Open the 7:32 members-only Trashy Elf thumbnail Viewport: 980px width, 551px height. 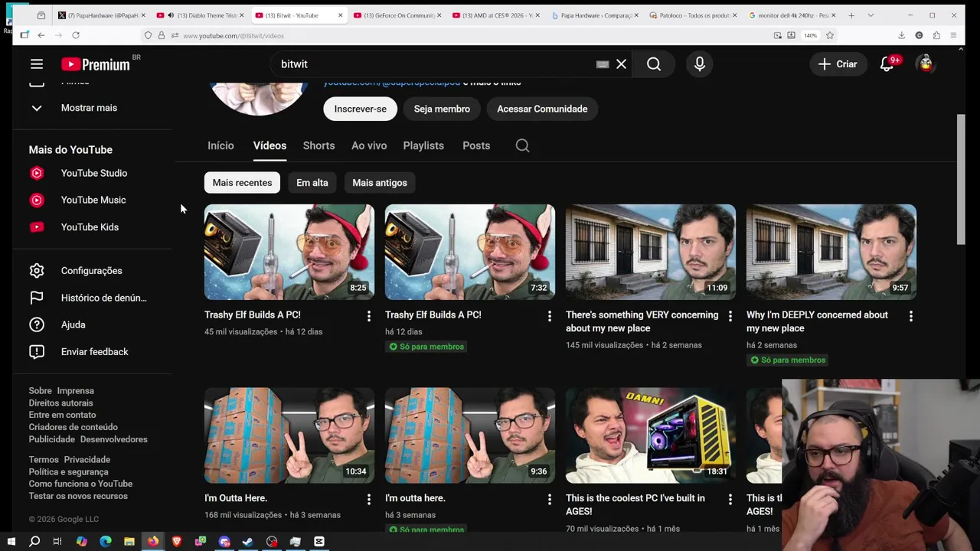(x=470, y=252)
